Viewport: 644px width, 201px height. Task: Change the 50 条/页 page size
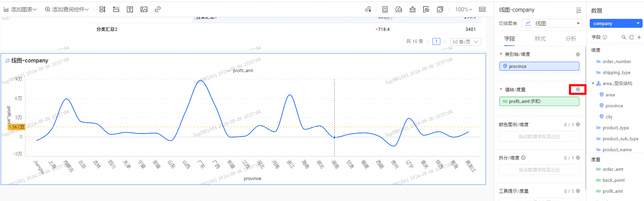465,42
